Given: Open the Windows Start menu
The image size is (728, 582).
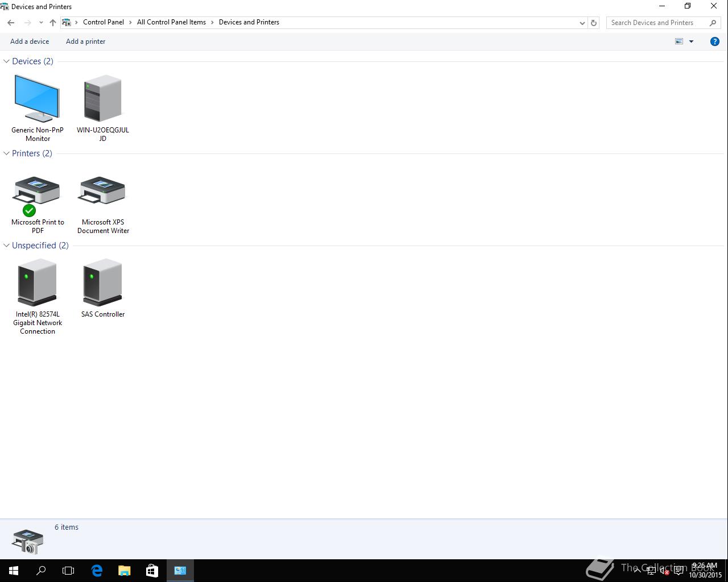Looking at the screenshot, I should pyautogui.click(x=14, y=571).
